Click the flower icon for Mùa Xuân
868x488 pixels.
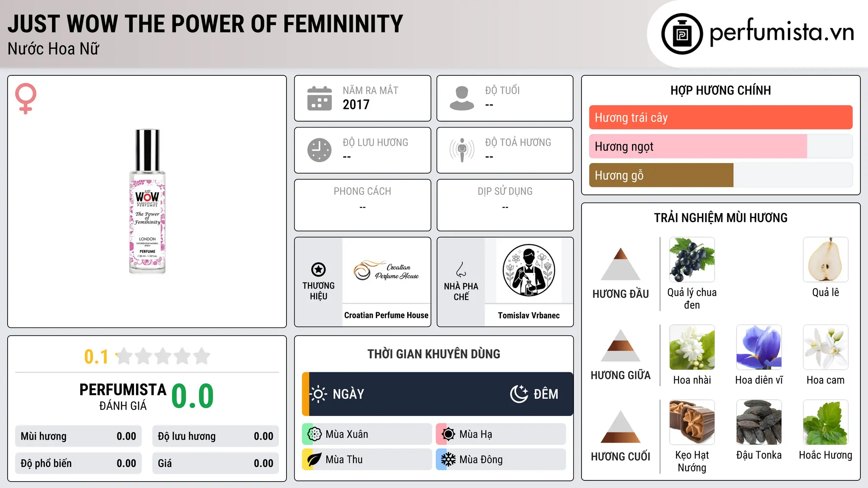click(x=314, y=434)
